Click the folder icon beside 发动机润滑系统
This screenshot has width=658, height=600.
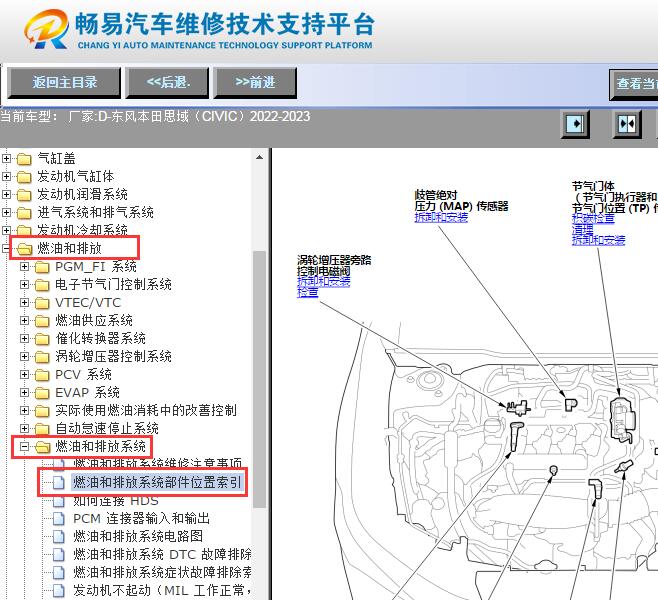click(24, 195)
